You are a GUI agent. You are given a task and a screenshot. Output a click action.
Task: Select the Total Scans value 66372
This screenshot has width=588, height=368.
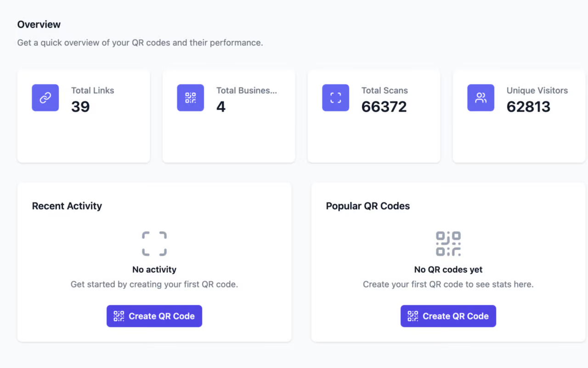384,107
